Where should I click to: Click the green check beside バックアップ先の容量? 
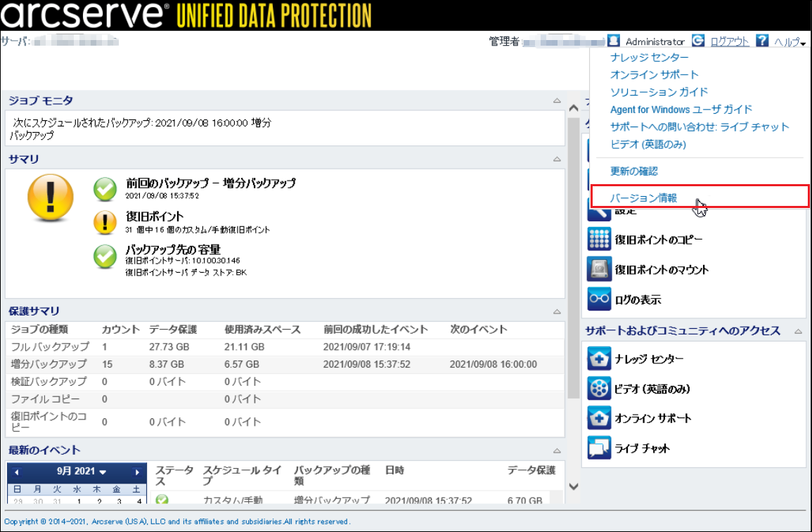point(105,257)
